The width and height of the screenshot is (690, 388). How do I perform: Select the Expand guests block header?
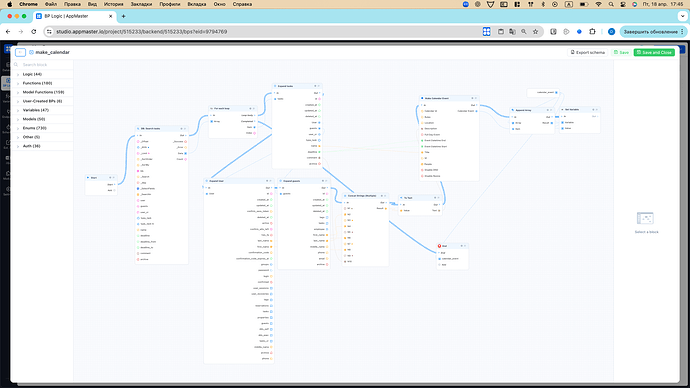303,181
